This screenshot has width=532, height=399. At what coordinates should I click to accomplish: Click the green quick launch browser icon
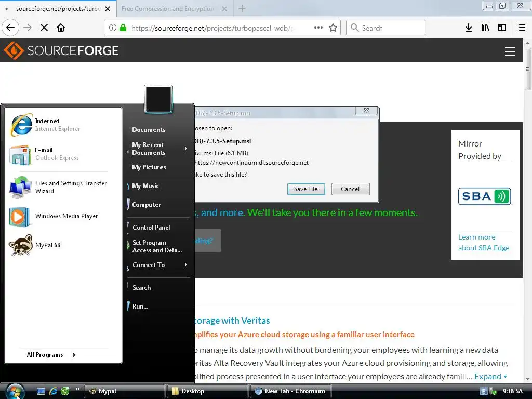click(x=65, y=392)
